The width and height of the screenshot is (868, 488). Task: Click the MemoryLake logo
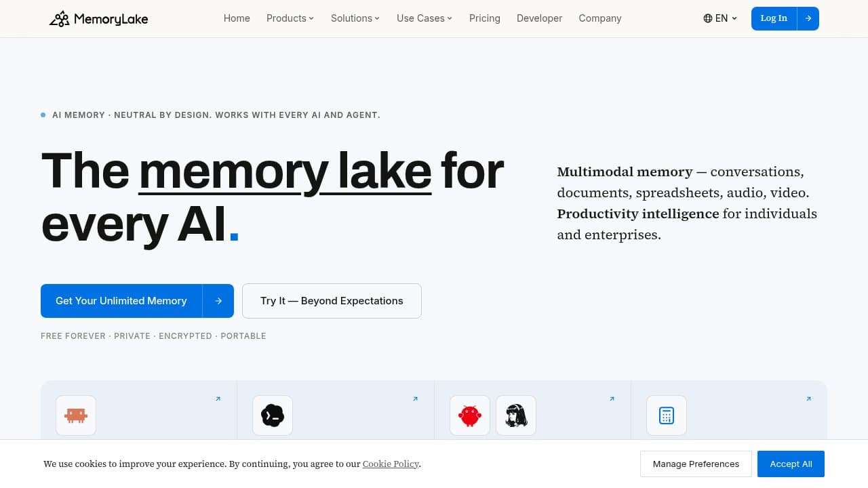98,18
